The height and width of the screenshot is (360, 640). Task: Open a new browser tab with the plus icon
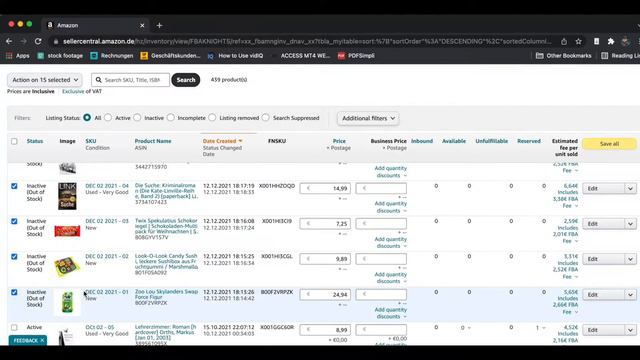pyautogui.click(x=159, y=25)
